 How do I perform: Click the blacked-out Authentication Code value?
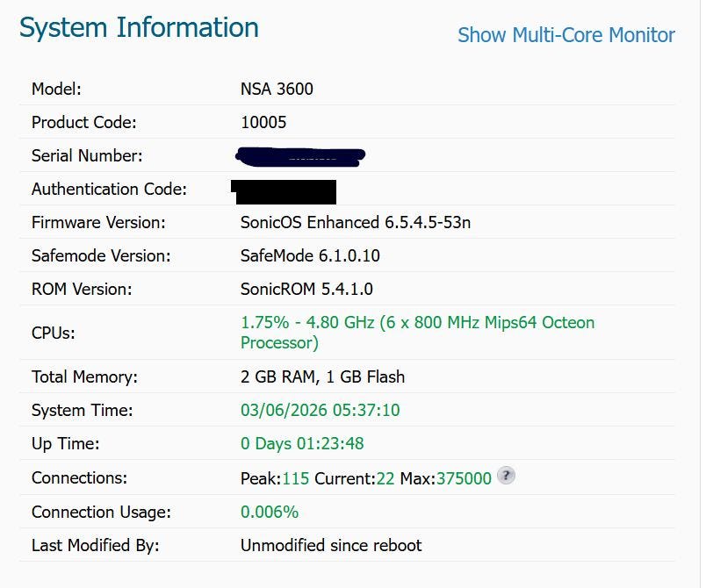pos(284,190)
